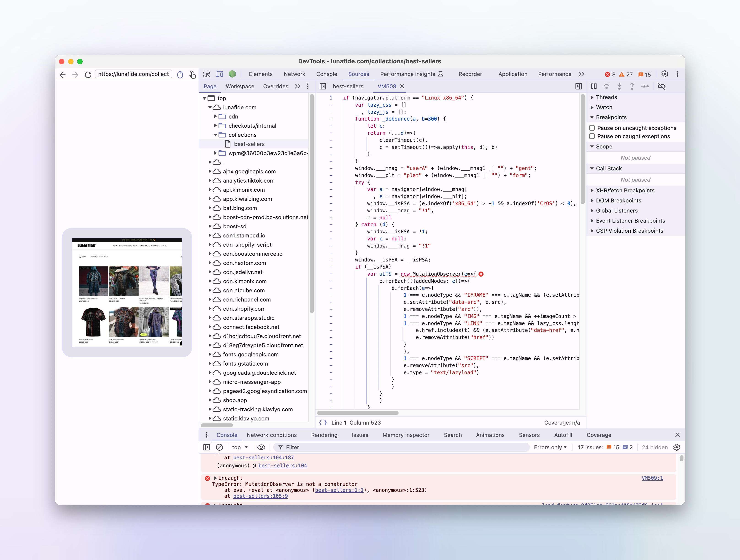The image size is (740, 560).
Task: Expand the cdn.shopify.com tree node
Action: 210,308
